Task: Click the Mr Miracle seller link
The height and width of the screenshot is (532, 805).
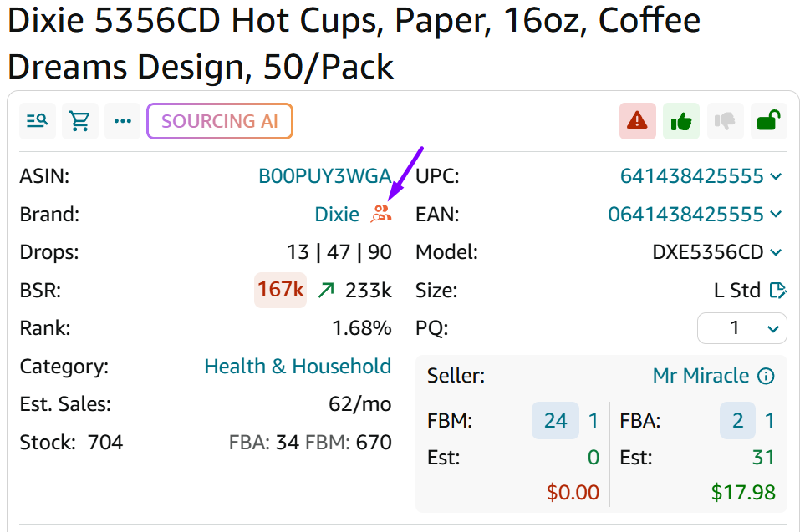Action: pyautogui.click(x=701, y=376)
